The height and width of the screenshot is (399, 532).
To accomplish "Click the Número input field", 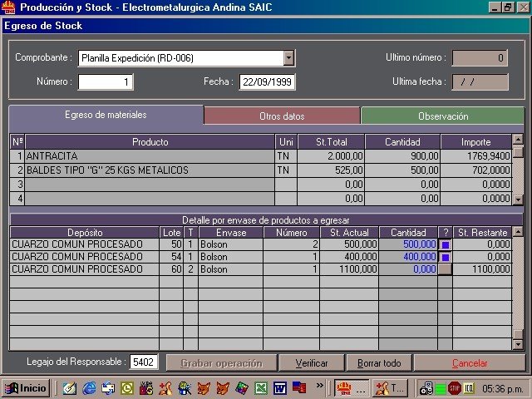I will coord(106,81).
